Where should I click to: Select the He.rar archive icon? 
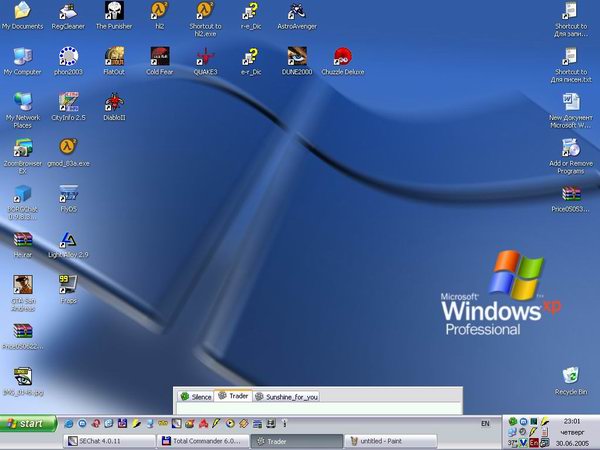[23, 245]
